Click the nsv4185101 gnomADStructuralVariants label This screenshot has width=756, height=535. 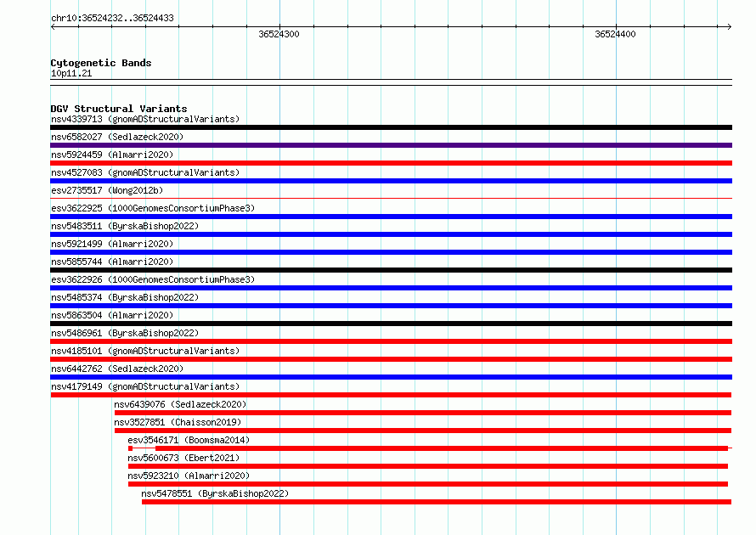(145, 351)
